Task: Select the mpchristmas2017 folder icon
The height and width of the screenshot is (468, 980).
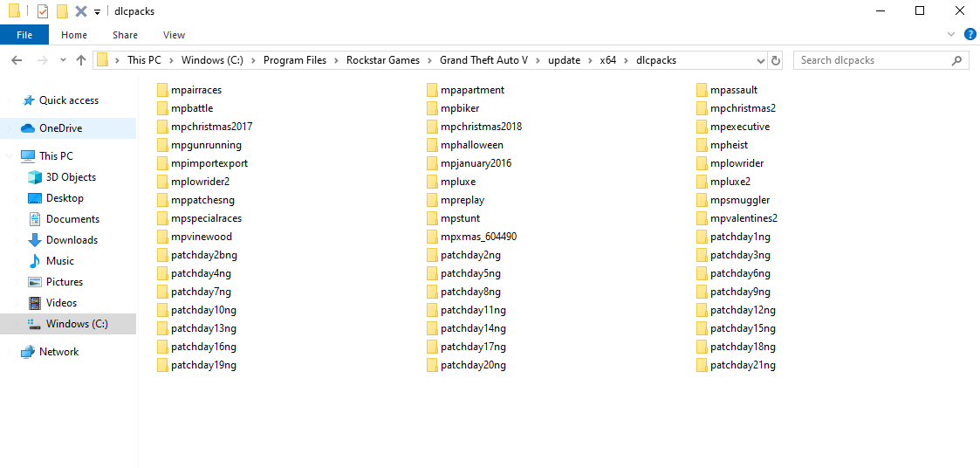Action: [x=162, y=127]
